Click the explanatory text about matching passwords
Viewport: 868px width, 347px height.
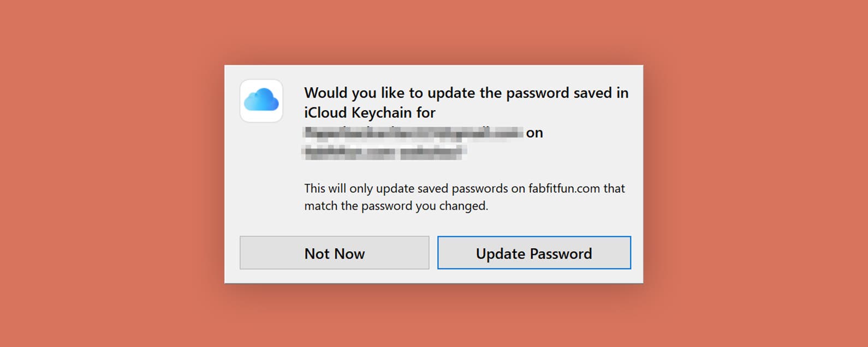tap(465, 196)
